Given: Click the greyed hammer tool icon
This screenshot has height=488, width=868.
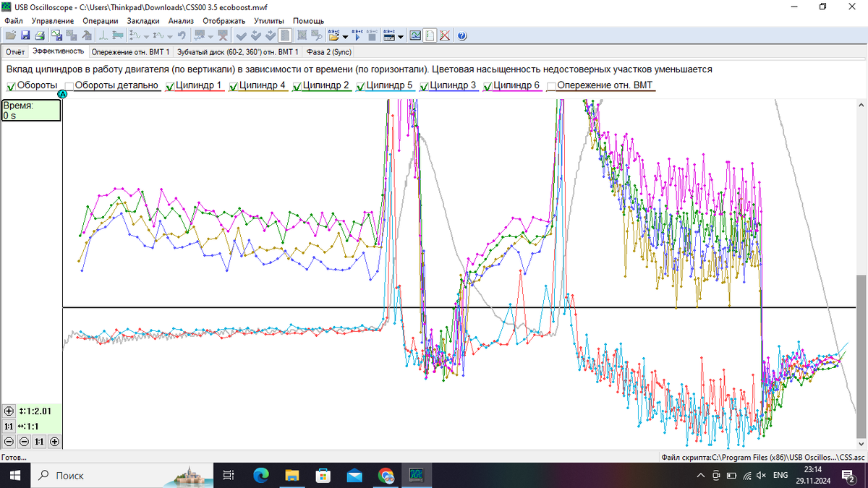Looking at the screenshot, I should click(x=86, y=35).
